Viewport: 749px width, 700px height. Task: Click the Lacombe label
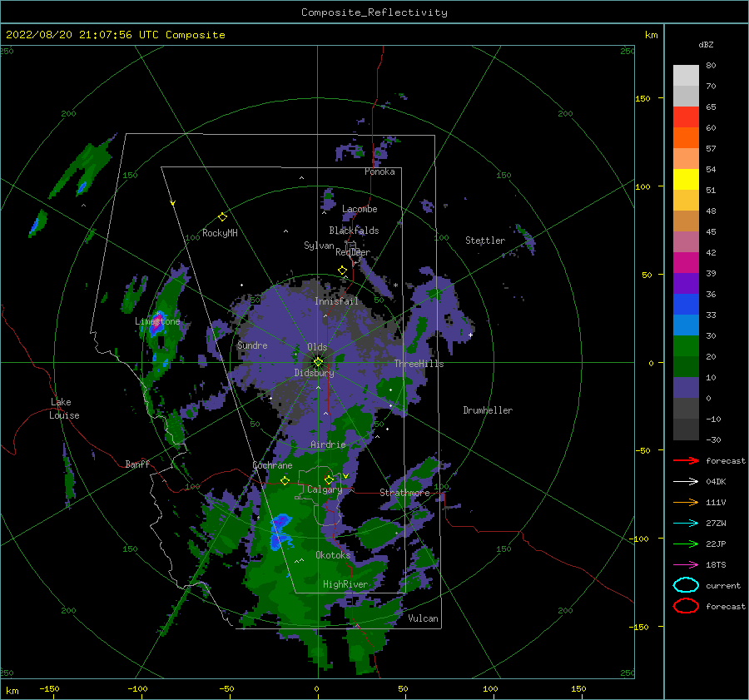tap(360, 209)
